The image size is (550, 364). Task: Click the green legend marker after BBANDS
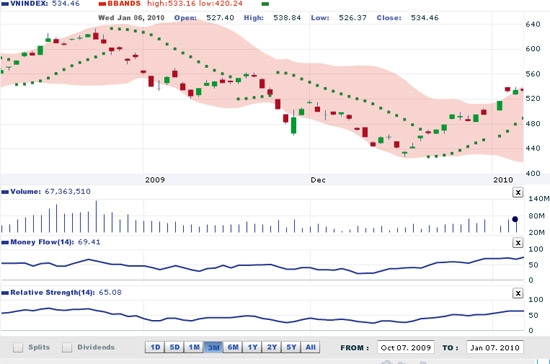[x=266, y=4]
